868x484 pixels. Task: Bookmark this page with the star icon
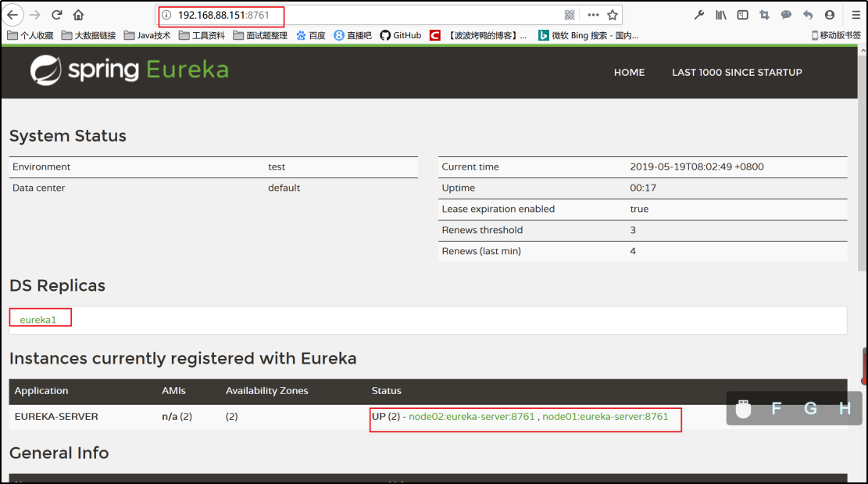point(613,15)
